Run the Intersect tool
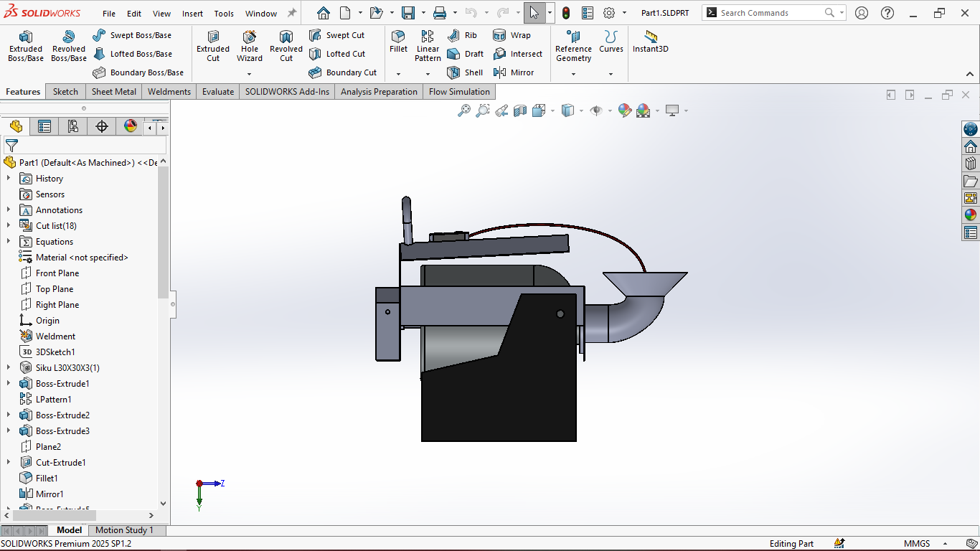The image size is (980, 551). [518, 54]
